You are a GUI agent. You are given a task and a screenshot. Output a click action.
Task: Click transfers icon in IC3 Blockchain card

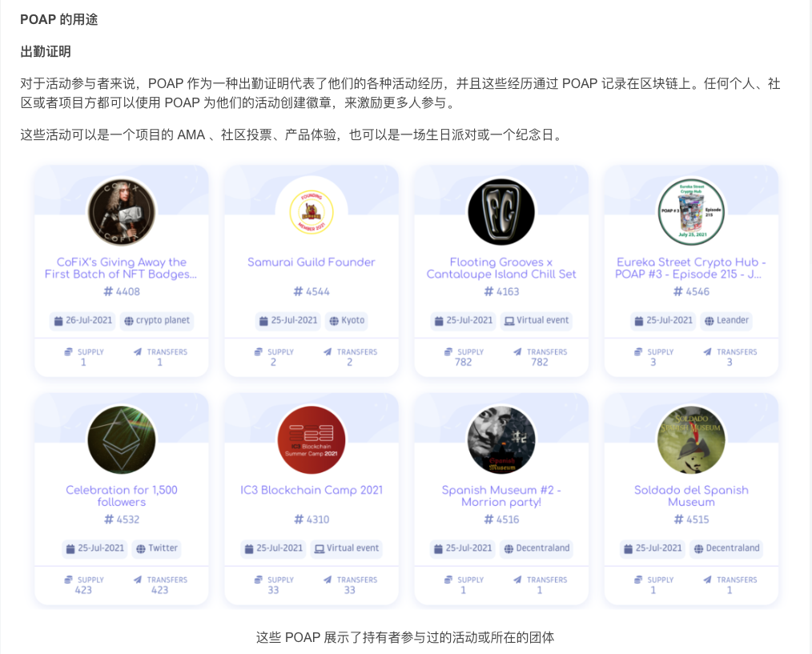tap(328, 580)
